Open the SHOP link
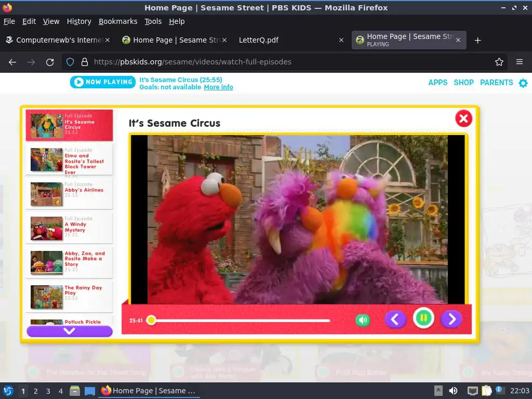The height and width of the screenshot is (399, 532). click(x=463, y=83)
